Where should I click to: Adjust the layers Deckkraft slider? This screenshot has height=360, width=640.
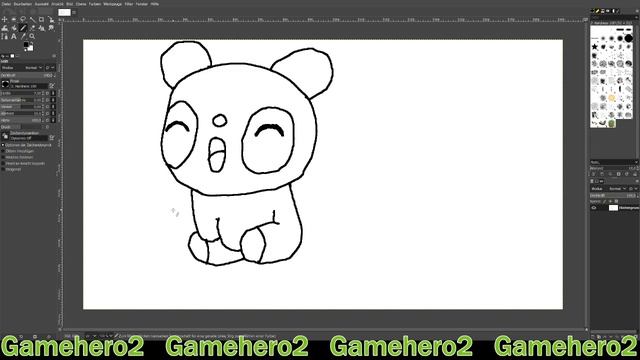[613, 196]
